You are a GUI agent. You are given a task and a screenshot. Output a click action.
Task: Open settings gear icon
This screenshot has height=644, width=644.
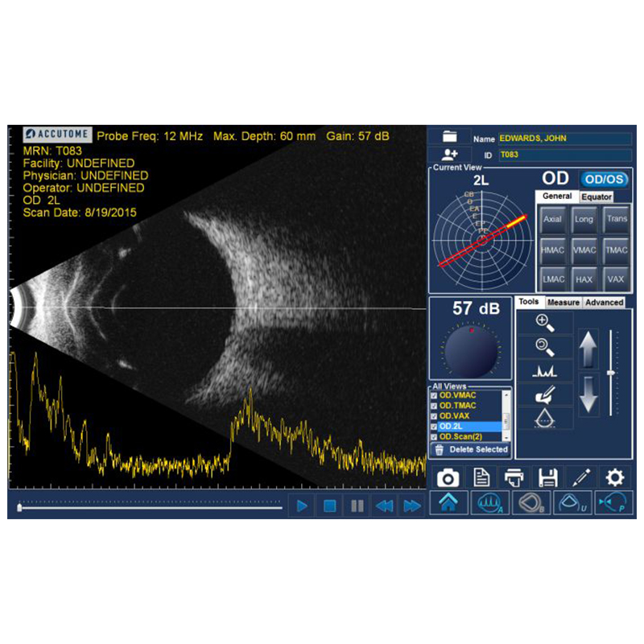click(615, 478)
